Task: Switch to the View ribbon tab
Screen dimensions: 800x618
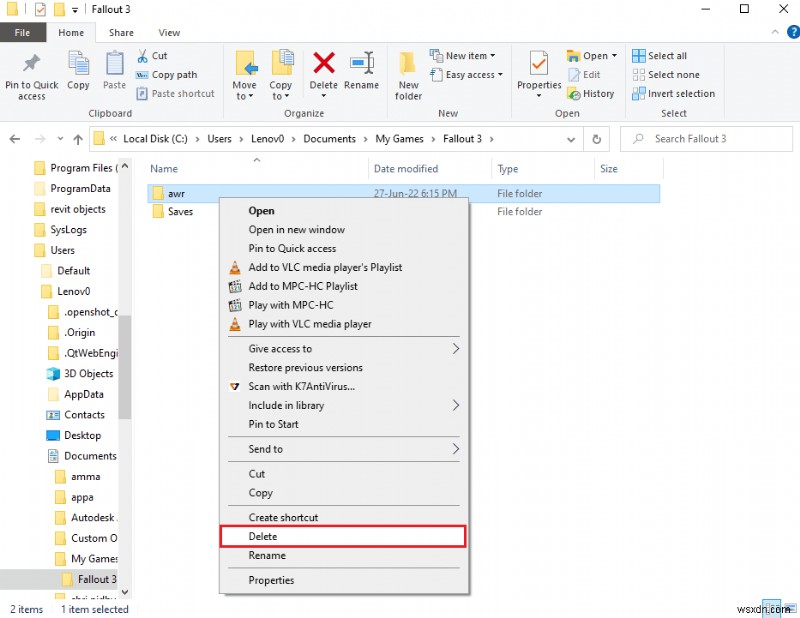Action: point(169,33)
